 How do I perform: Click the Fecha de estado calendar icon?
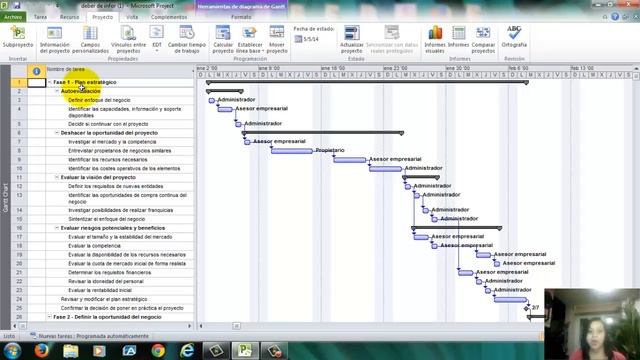point(298,39)
